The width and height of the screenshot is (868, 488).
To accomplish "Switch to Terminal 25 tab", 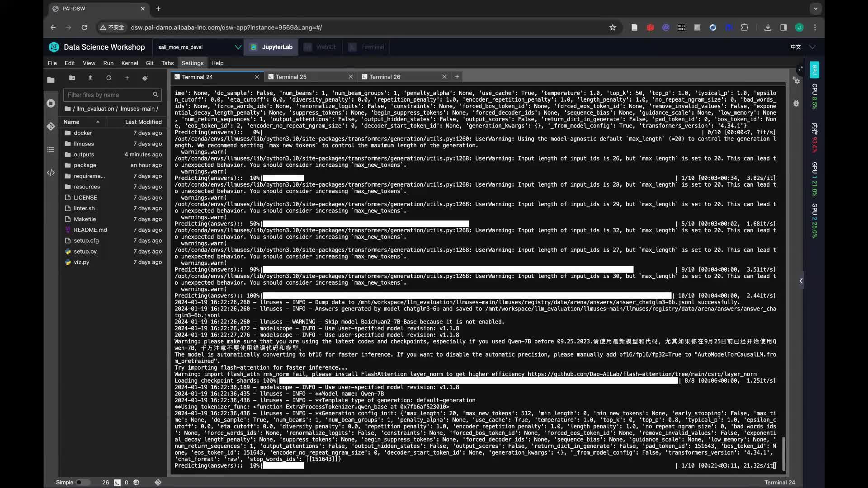I will point(291,77).
